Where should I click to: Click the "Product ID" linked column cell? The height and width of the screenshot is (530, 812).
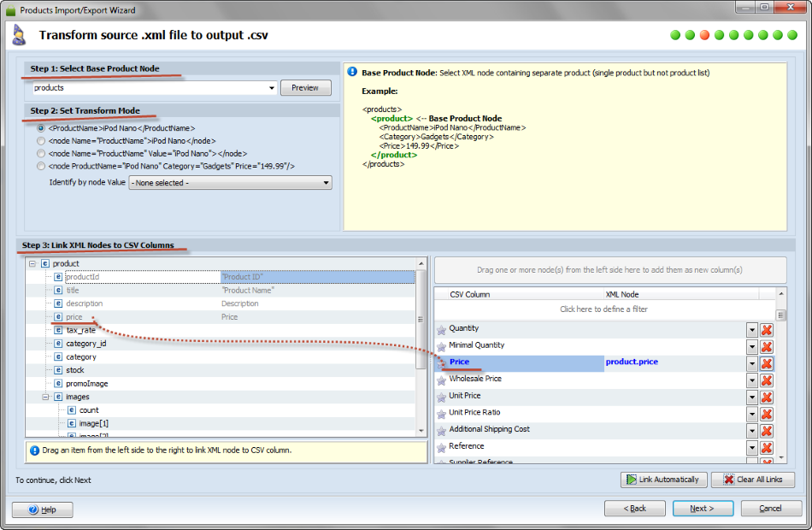pos(317,277)
